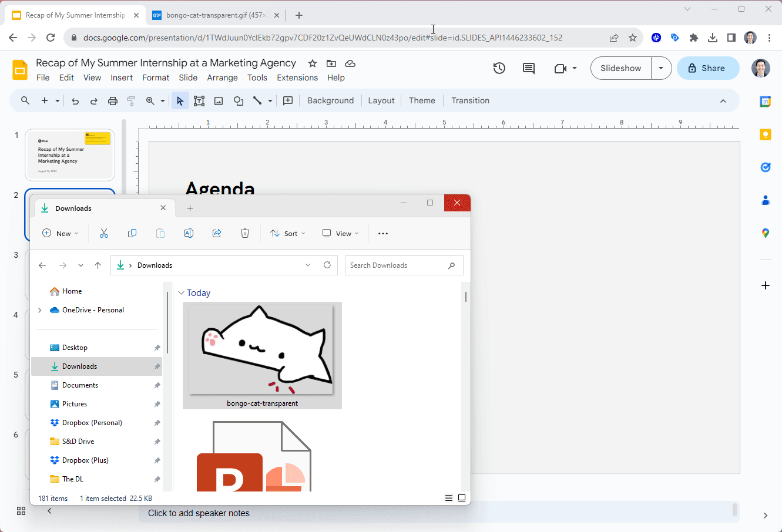Click the Shape tool icon
Viewport: 782px width, 532px height.
point(238,101)
